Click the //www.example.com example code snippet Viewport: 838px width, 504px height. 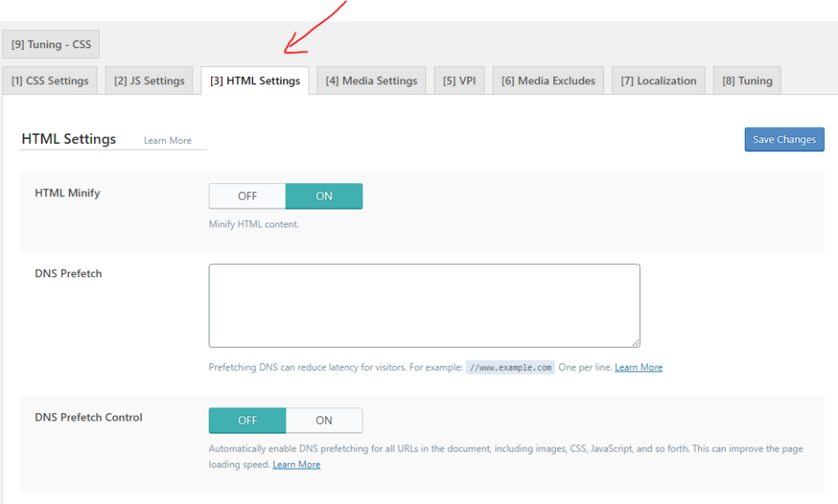pyautogui.click(x=511, y=367)
